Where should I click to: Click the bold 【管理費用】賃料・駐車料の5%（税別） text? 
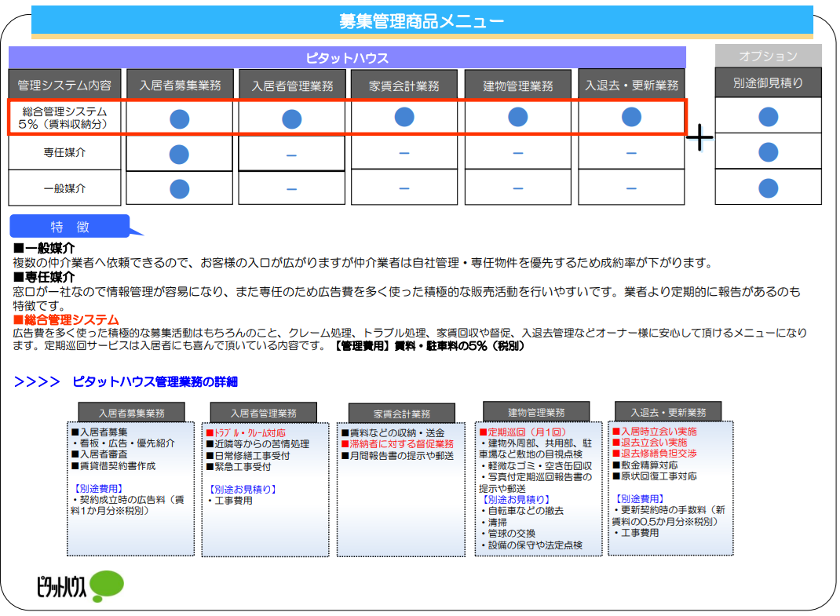429,346
